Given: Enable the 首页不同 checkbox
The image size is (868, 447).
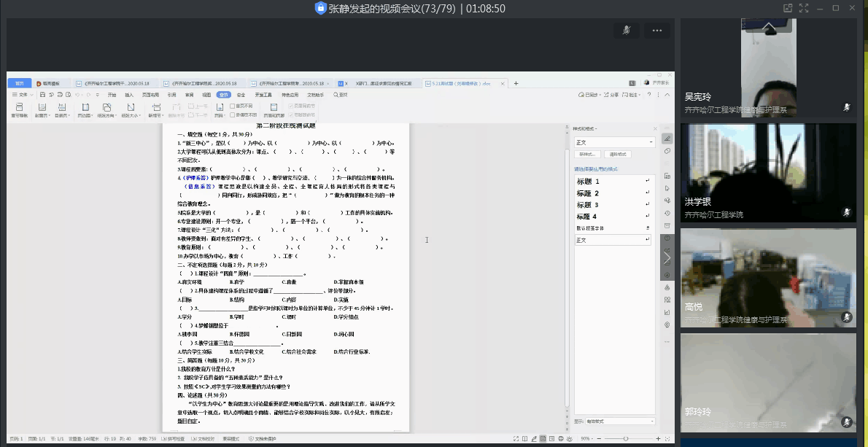Looking at the screenshot, I should 232,106.
